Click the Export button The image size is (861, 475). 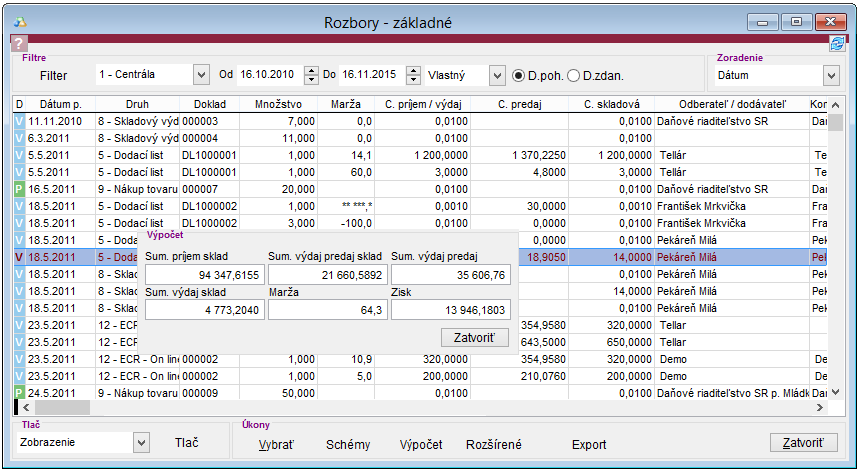pyautogui.click(x=589, y=444)
